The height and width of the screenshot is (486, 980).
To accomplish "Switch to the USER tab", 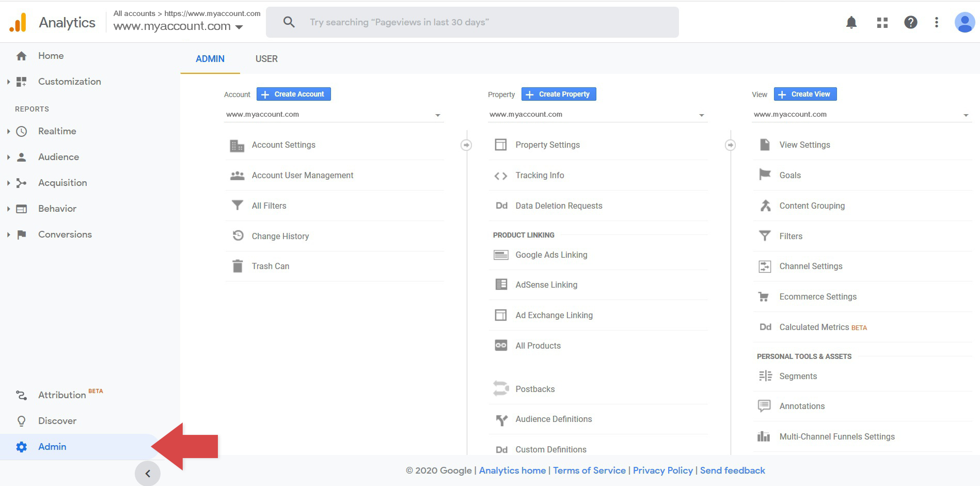I will 266,59.
